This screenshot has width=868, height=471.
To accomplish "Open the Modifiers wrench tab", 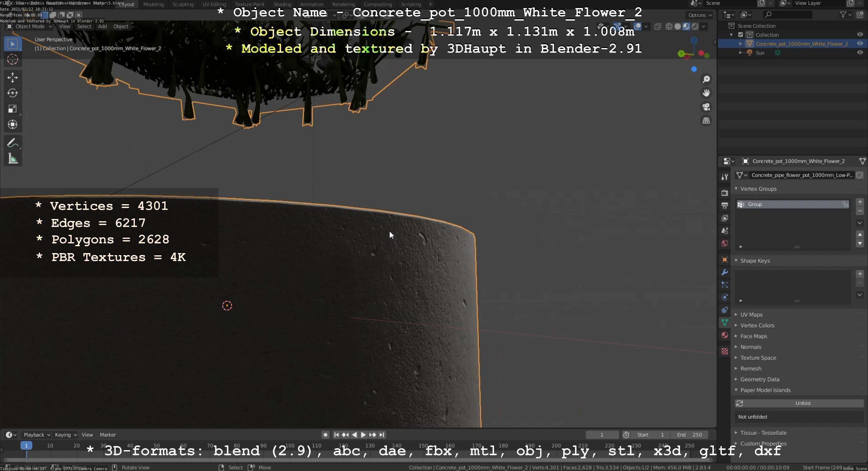I will pyautogui.click(x=725, y=272).
